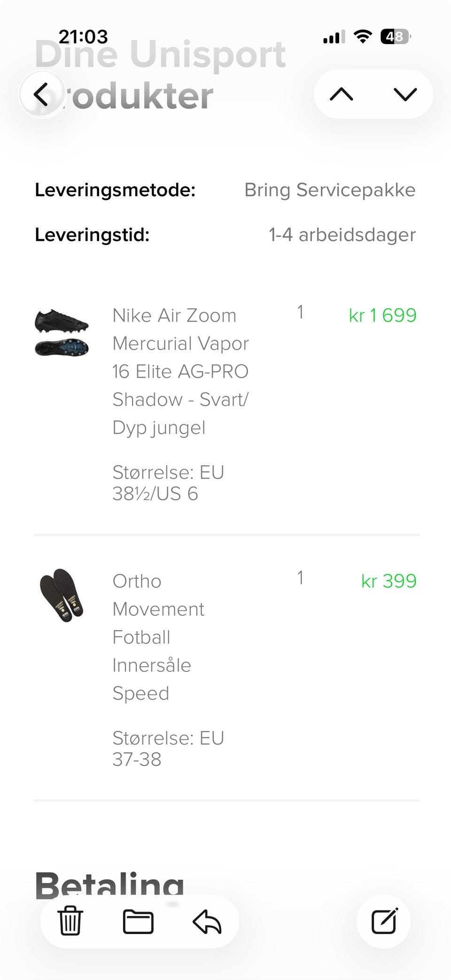Go to next message with down arrow

405,94
